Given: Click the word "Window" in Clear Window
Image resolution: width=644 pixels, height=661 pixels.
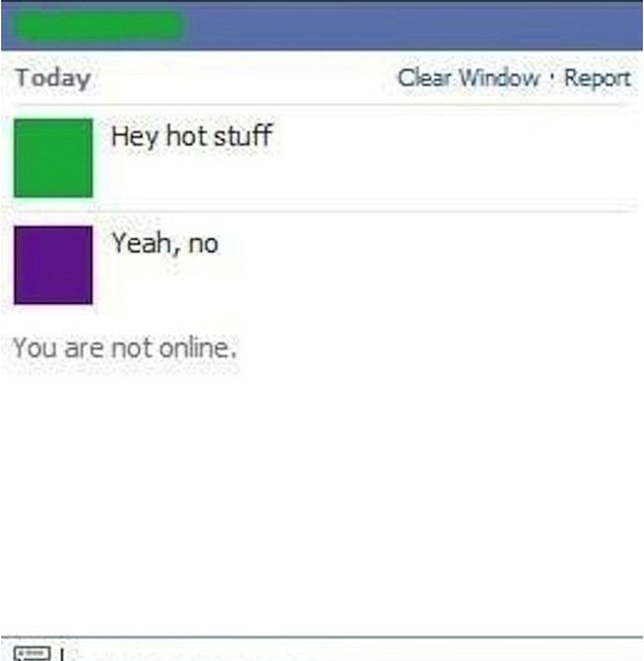Looking at the screenshot, I should tap(499, 78).
